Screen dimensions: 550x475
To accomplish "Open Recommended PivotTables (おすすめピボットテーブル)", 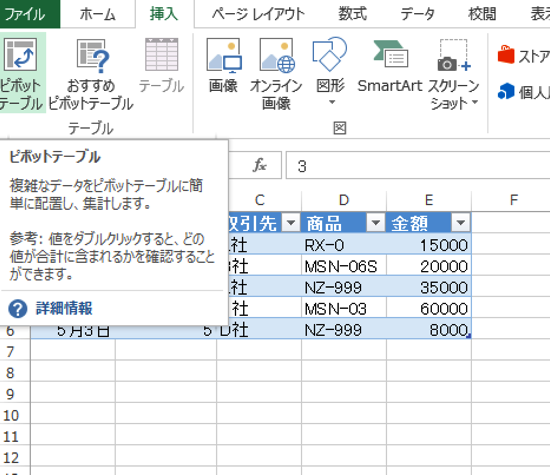I will (91, 73).
